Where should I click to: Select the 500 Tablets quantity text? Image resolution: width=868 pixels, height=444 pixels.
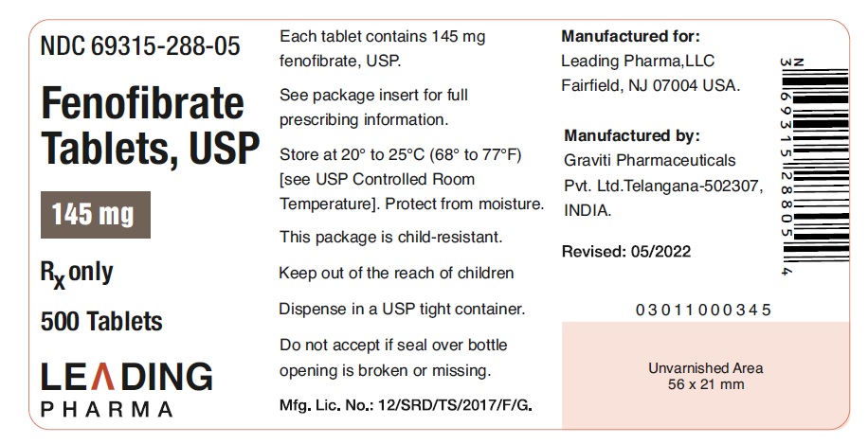click(x=101, y=321)
